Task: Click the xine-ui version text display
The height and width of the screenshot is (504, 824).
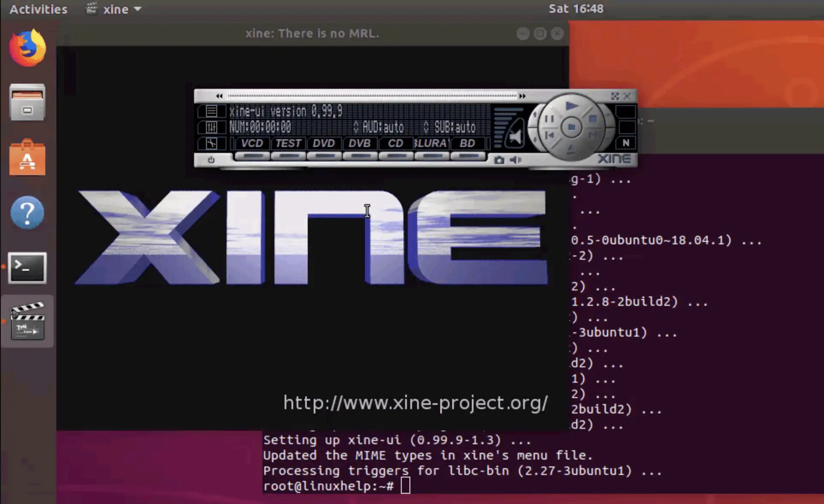Action: pos(286,111)
